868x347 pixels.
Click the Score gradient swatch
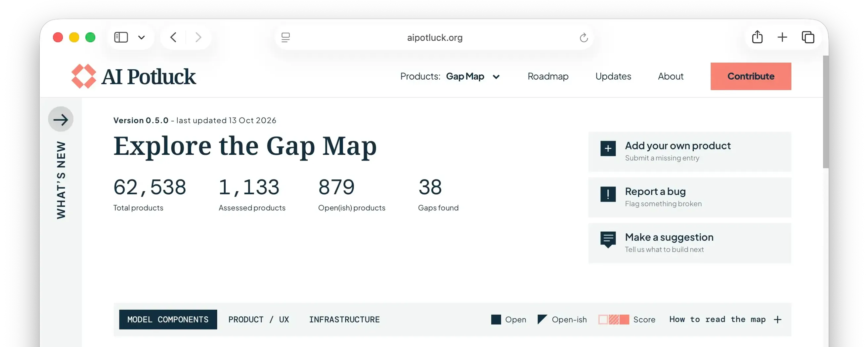[613, 319]
